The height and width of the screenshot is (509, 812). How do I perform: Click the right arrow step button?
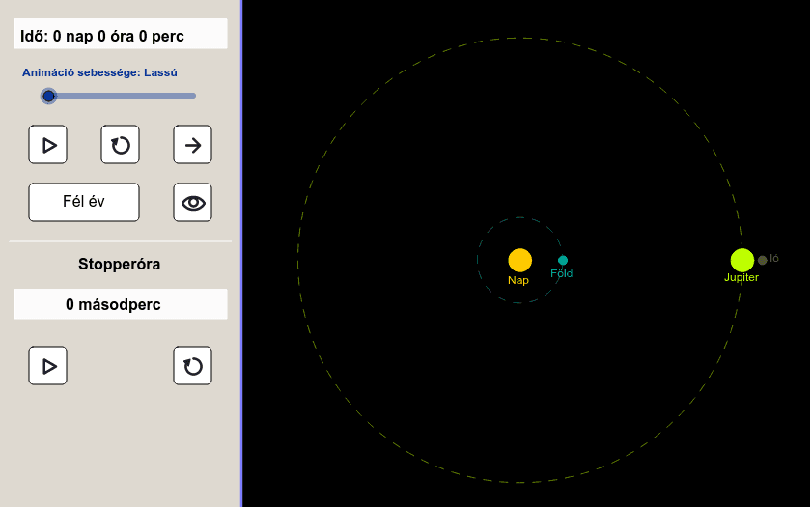tap(192, 145)
